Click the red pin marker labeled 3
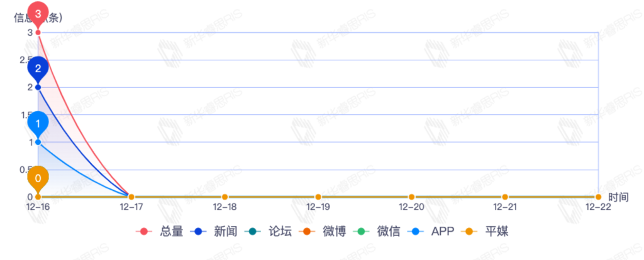This screenshot has height=260, width=644. click(38, 14)
